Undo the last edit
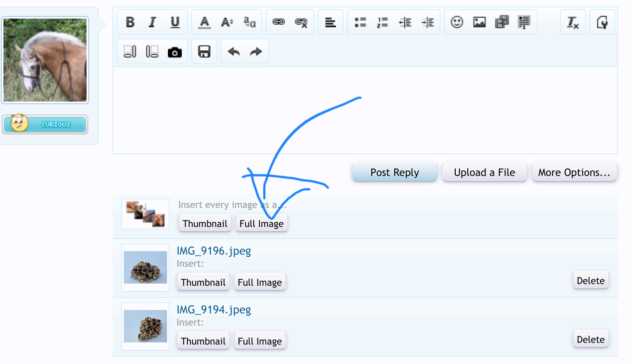 click(x=234, y=52)
